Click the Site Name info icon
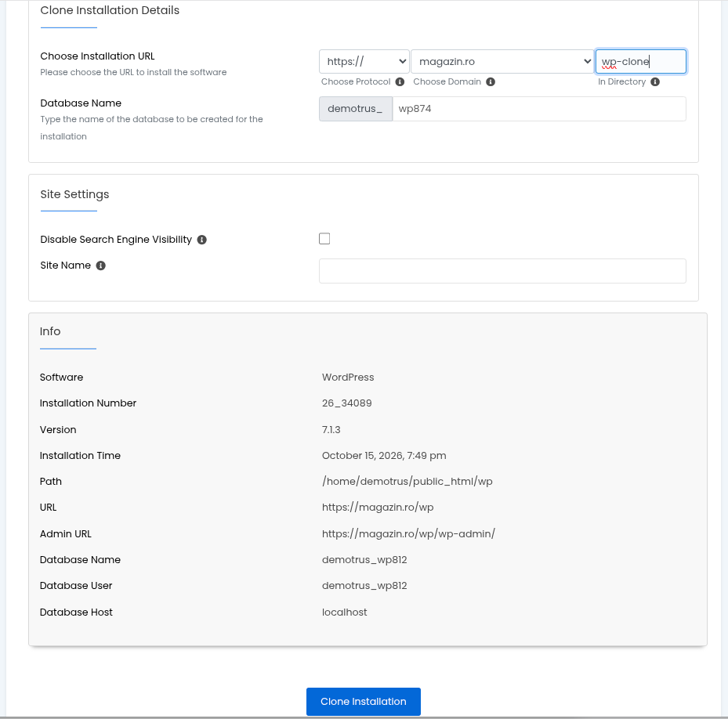The height and width of the screenshot is (719, 728). pyautogui.click(x=101, y=266)
